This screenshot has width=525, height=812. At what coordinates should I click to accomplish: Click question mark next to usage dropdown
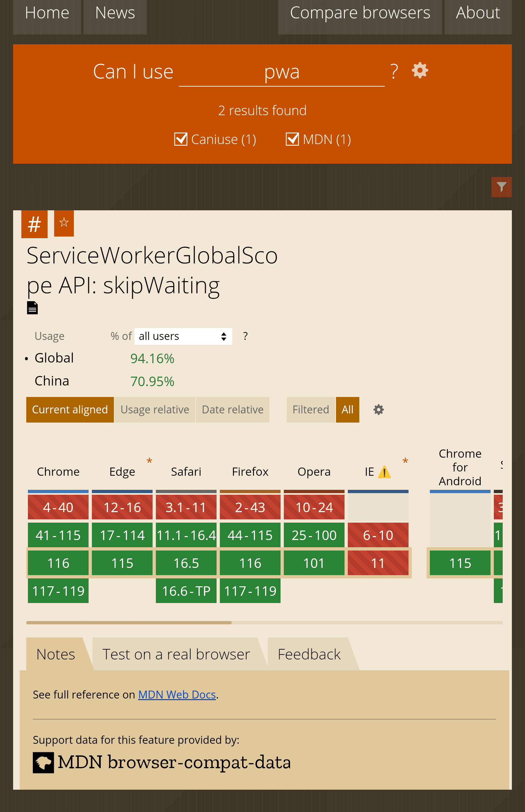pos(245,336)
